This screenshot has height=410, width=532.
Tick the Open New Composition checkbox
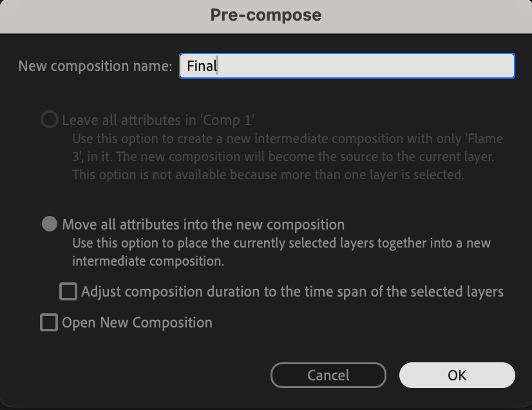tap(49, 322)
